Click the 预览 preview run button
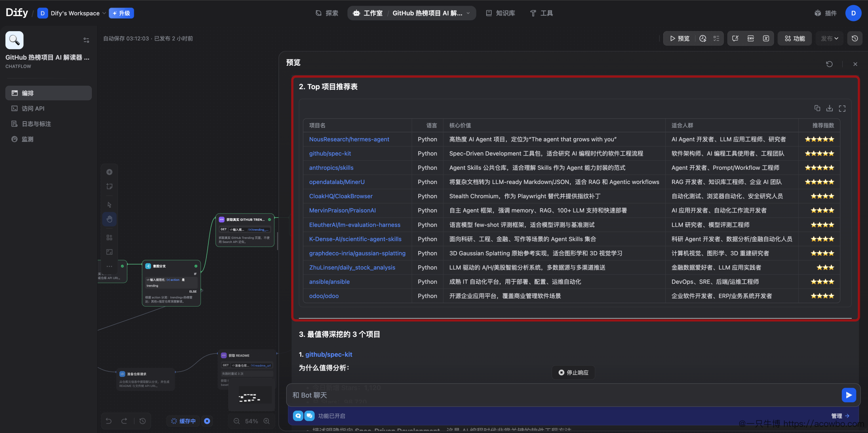Image resolution: width=868 pixels, height=433 pixels. [x=679, y=38]
